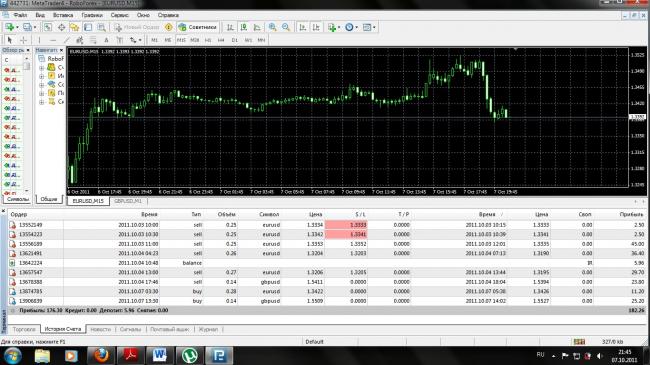Open Firefox from the taskbar

100,355
